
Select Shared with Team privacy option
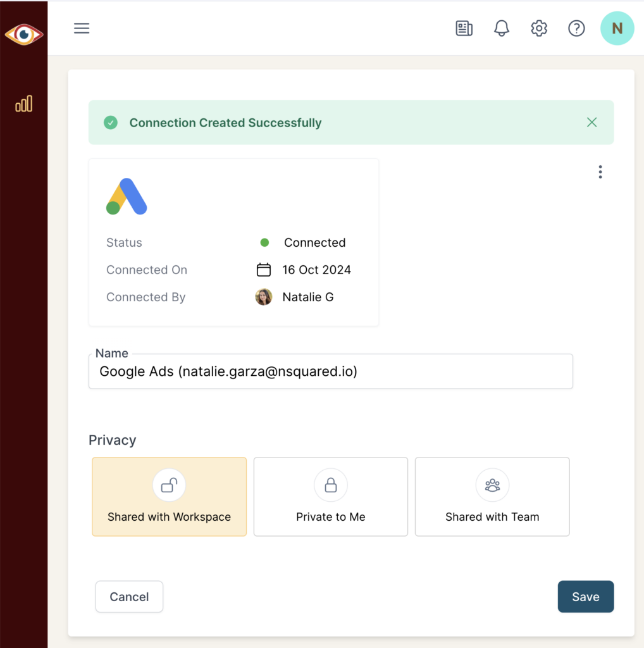coord(492,497)
